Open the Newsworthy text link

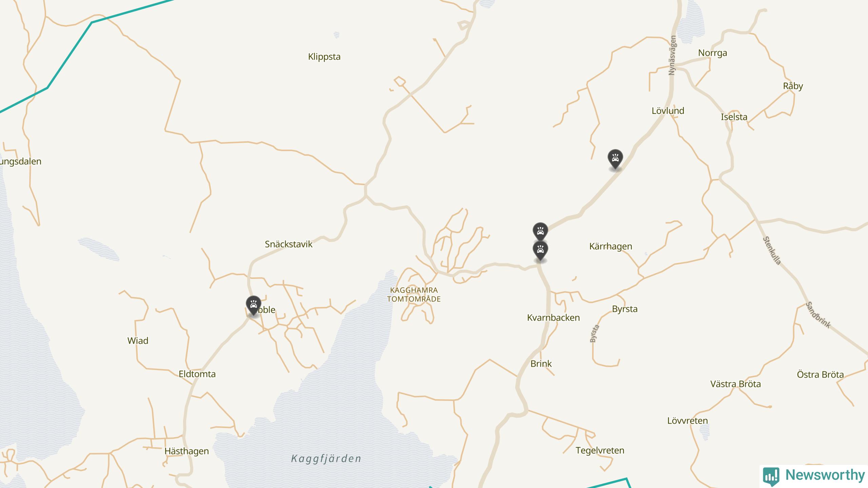pos(825,475)
